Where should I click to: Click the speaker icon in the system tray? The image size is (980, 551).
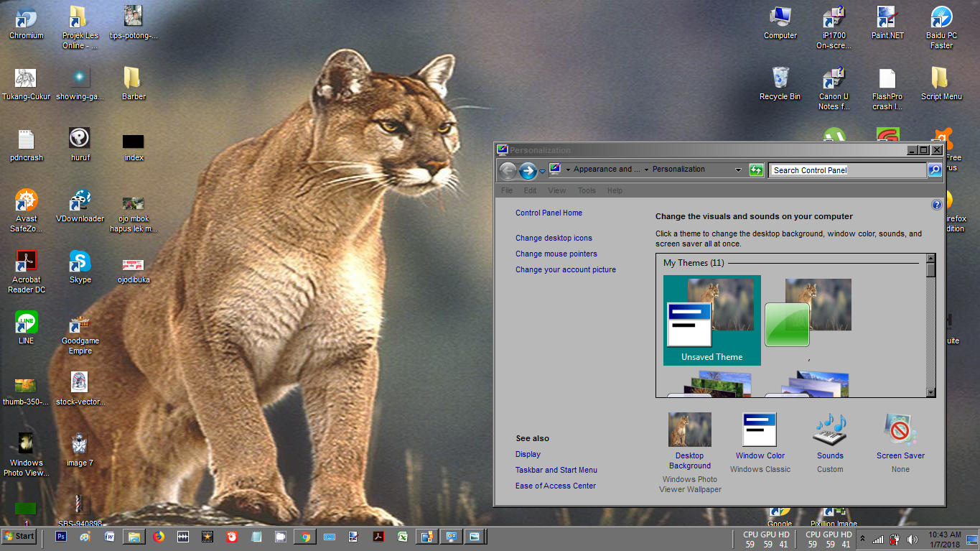tap(912, 540)
